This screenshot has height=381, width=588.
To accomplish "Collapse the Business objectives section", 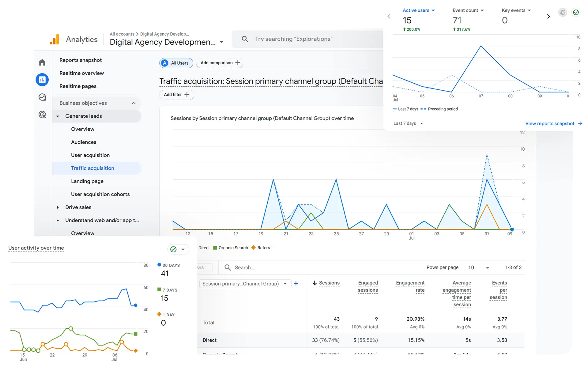I will point(134,103).
